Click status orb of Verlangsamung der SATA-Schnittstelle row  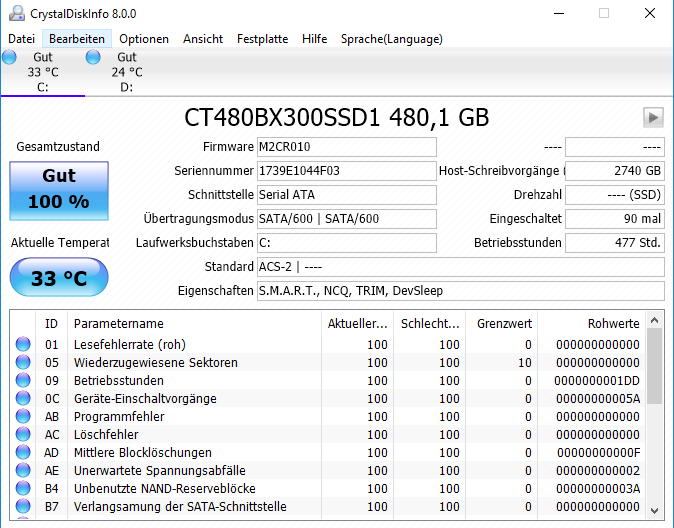pos(23,507)
